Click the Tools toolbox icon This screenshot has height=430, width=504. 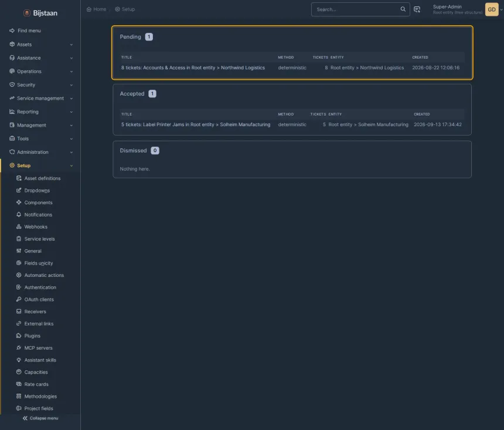12,138
